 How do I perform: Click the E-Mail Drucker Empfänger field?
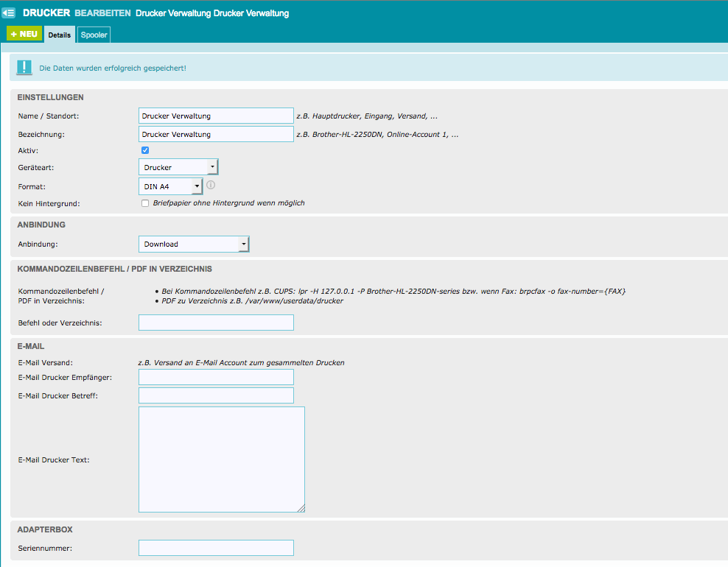[216, 377]
